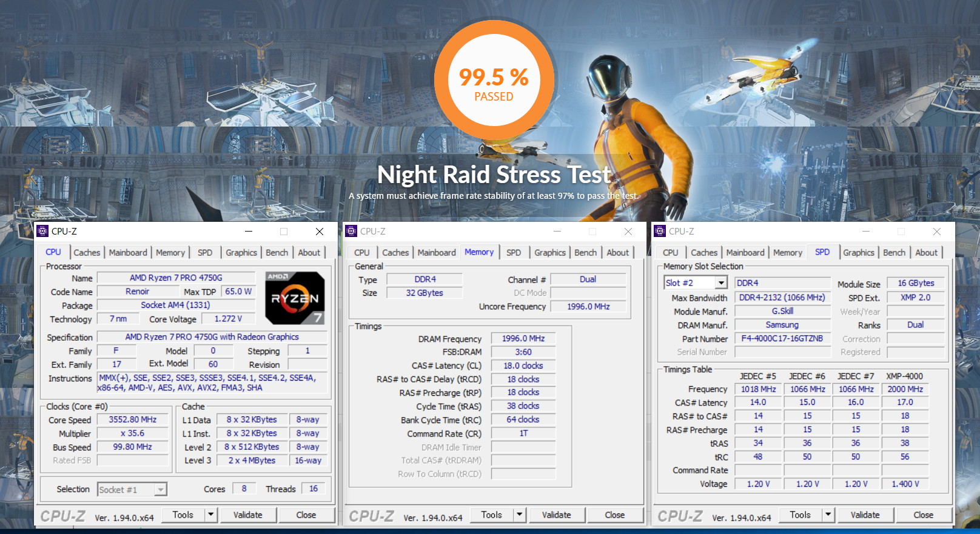Close the left CPU-Z window with X
This screenshot has height=534, width=980.
[320, 231]
